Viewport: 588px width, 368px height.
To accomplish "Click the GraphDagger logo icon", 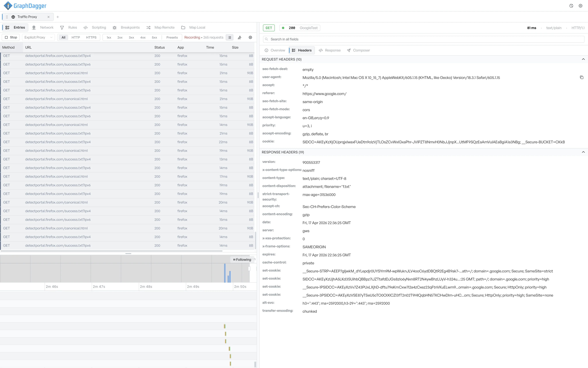I will tap(8, 6).
